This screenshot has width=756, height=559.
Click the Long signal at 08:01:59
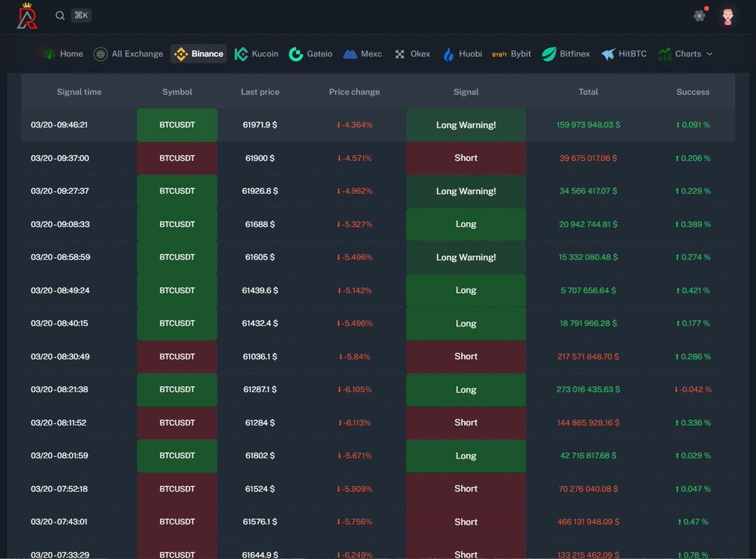click(x=466, y=456)
